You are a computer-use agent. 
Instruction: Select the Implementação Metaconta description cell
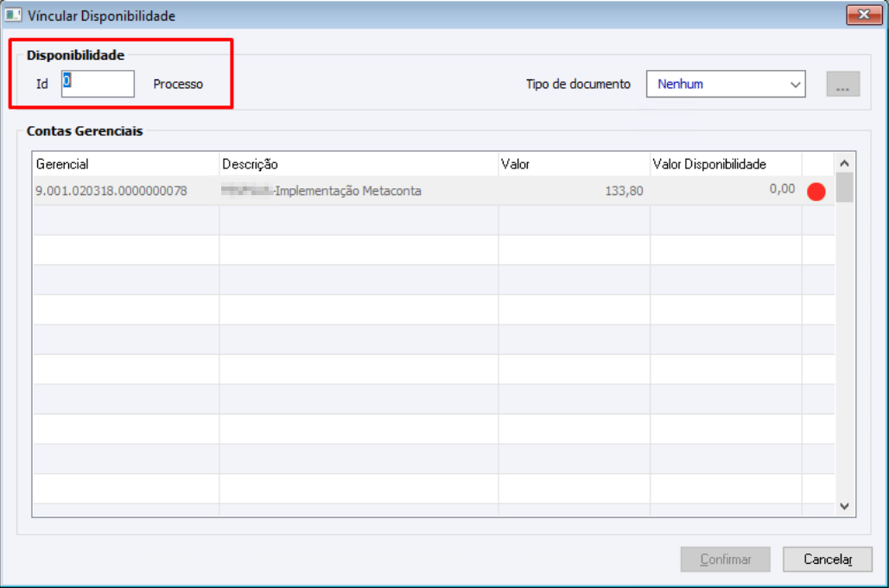(x=359, y=191)
